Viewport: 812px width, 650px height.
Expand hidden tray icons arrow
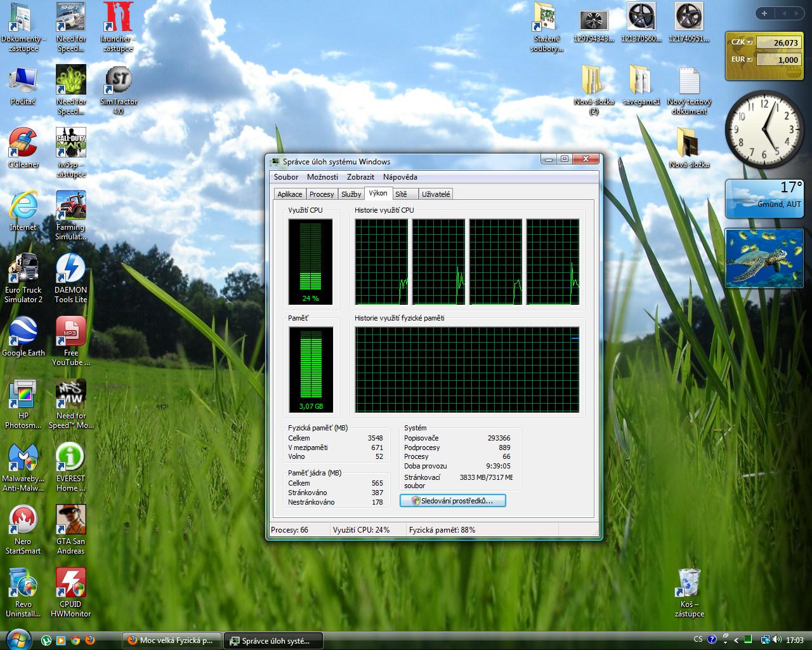pos(736,640)
